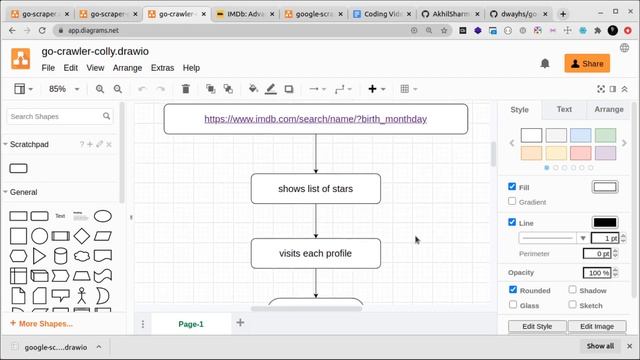Click the Line Color pencil icon

271,89
